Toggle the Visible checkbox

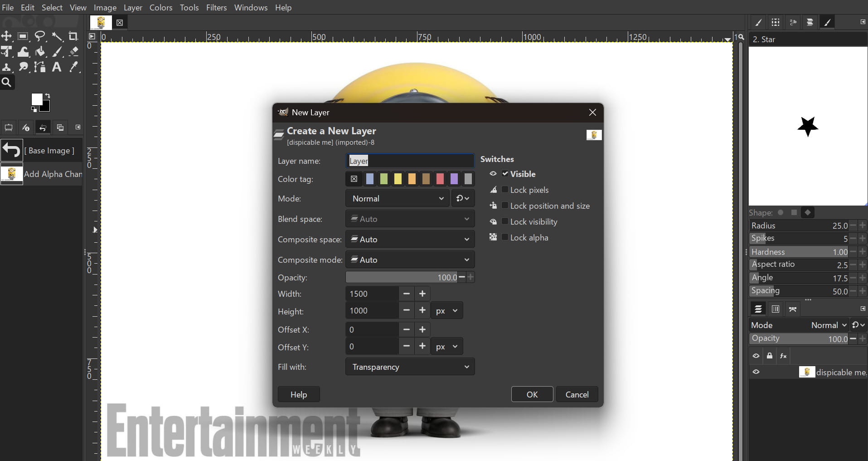[x=505, y=174]
